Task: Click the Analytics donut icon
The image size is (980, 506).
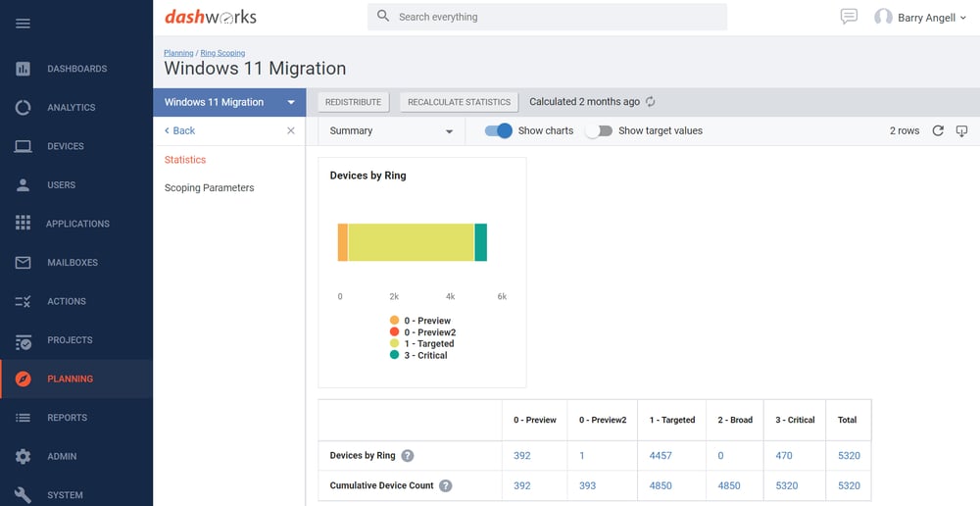Action: (24, 108)
